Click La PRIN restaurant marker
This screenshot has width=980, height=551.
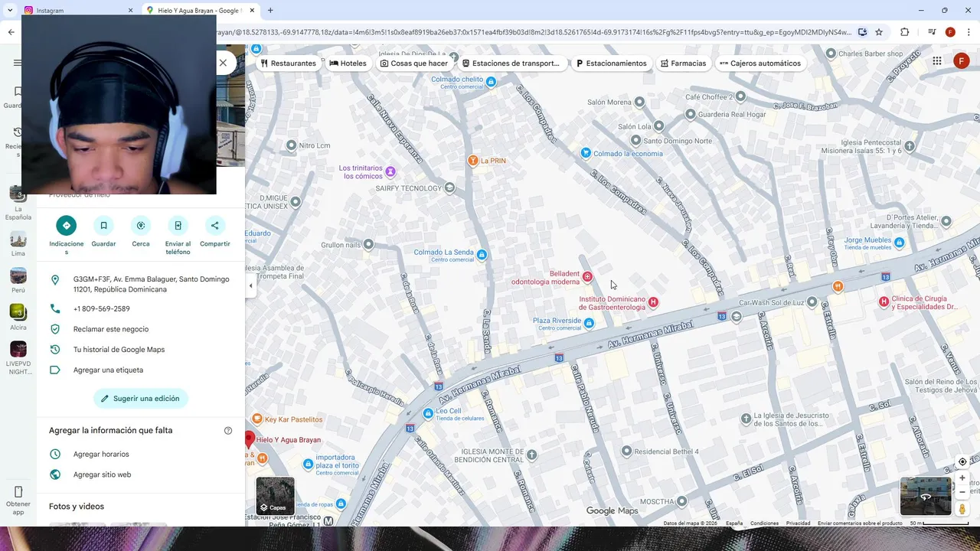point(473,161)
